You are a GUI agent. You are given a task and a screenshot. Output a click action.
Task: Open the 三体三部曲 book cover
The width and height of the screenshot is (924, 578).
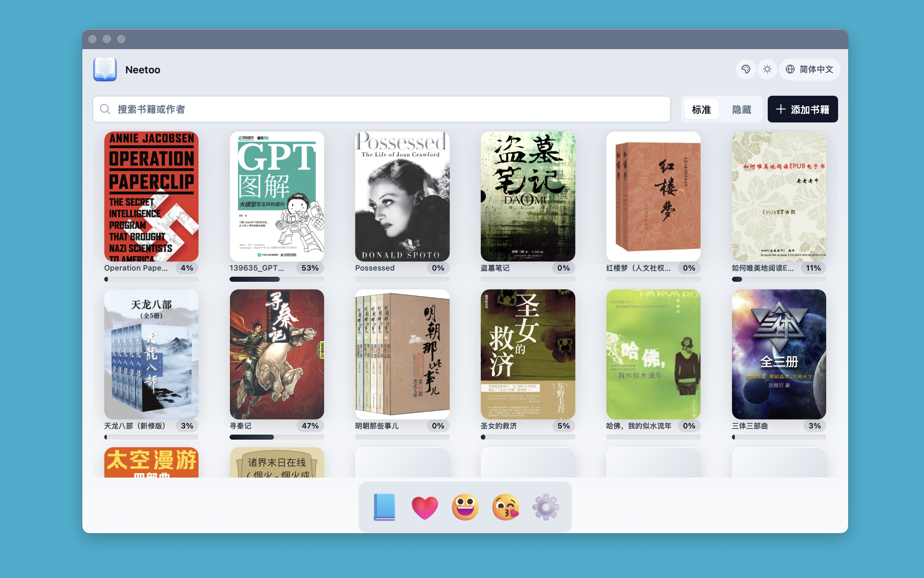click(x=779, y=354)
